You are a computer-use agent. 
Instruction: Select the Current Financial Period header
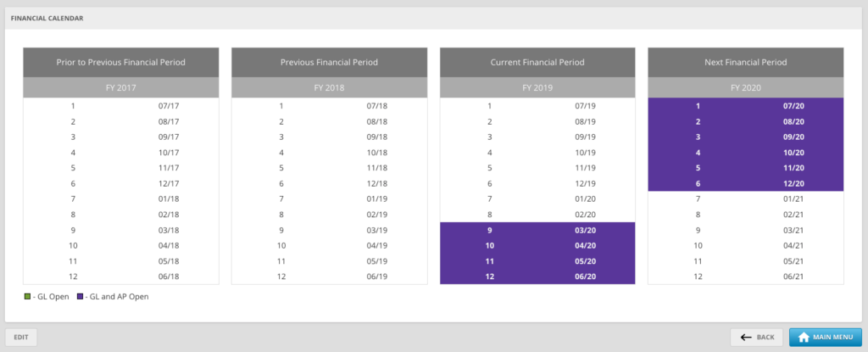point(537,63)
